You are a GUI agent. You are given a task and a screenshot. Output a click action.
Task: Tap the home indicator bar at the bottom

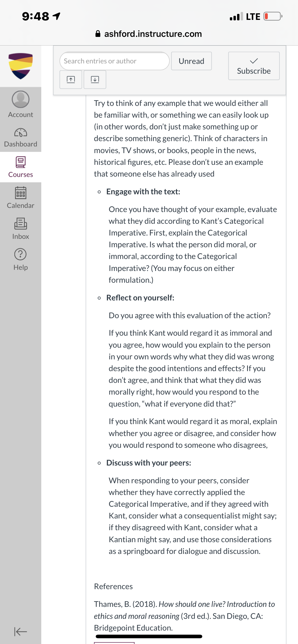(149, 637)
